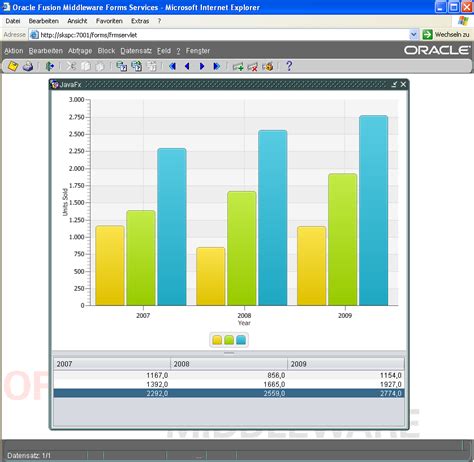The image size is (474, 462).
Task: Open the Datensatz menu
Action: click(x=136, y=51)
